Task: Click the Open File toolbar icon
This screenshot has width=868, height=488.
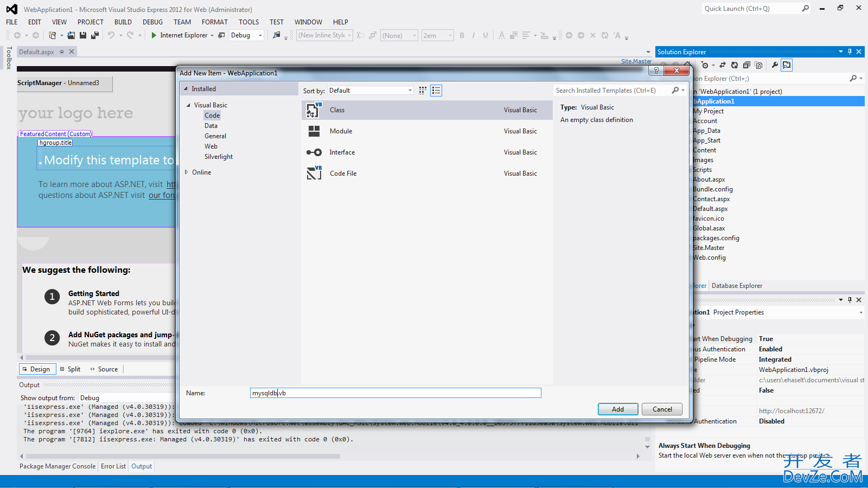Action: (71, 35)
